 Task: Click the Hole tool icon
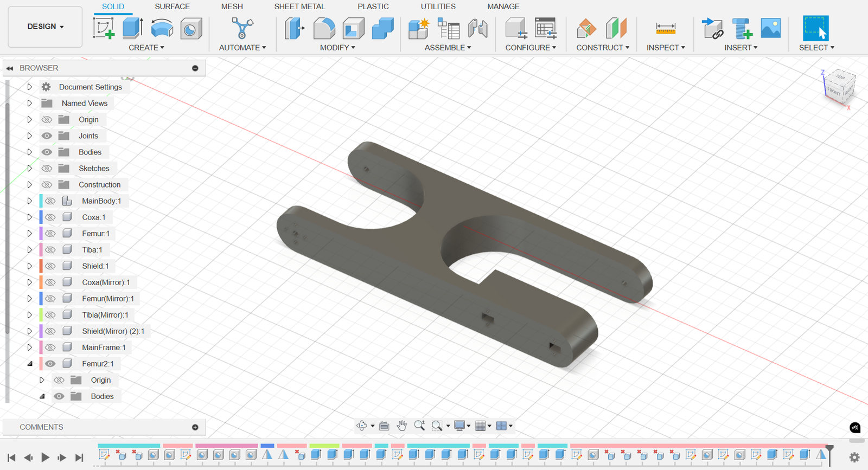click(x=191, y=28)
